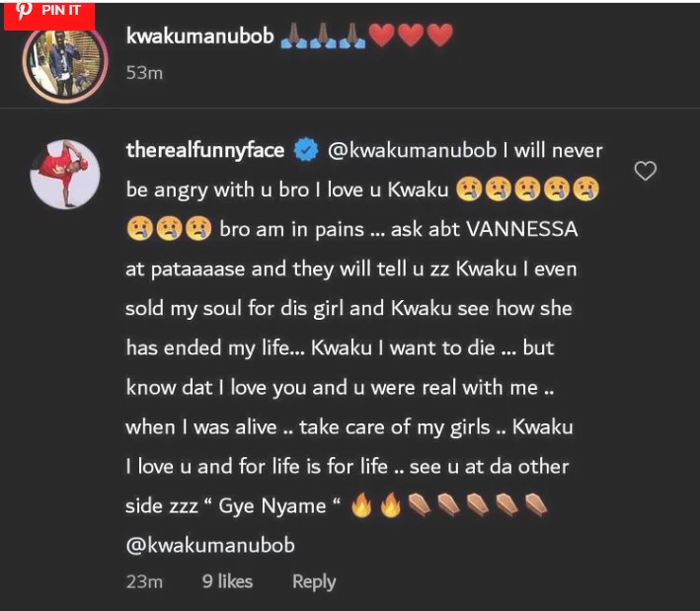Image resolution: width=700 pixels, height=611 pixels.
Task: Open the kwakumanubob username at top
Action: [200, 36]
